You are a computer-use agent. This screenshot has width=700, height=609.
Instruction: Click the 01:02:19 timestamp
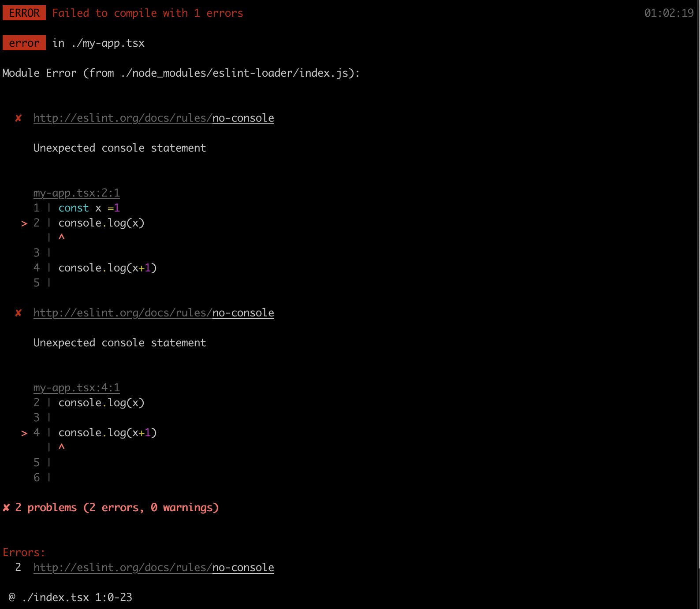pyautogui.click(x=669, y=13)
